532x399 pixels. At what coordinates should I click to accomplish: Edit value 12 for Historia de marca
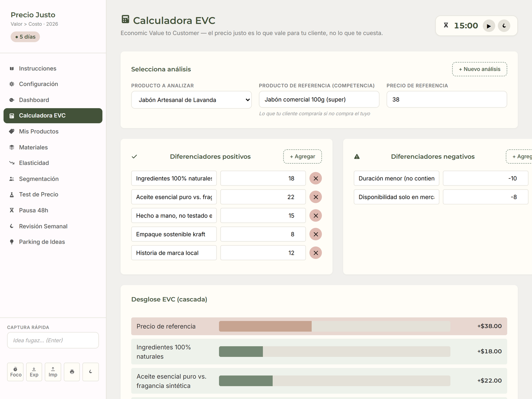[x=263, y=253]
